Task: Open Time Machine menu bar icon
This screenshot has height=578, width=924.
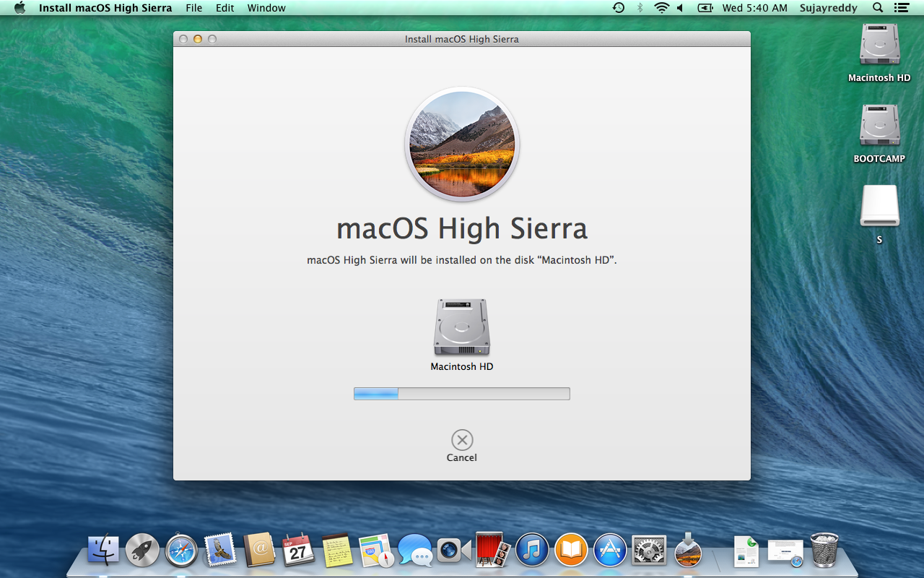Action: coord(619,8)
